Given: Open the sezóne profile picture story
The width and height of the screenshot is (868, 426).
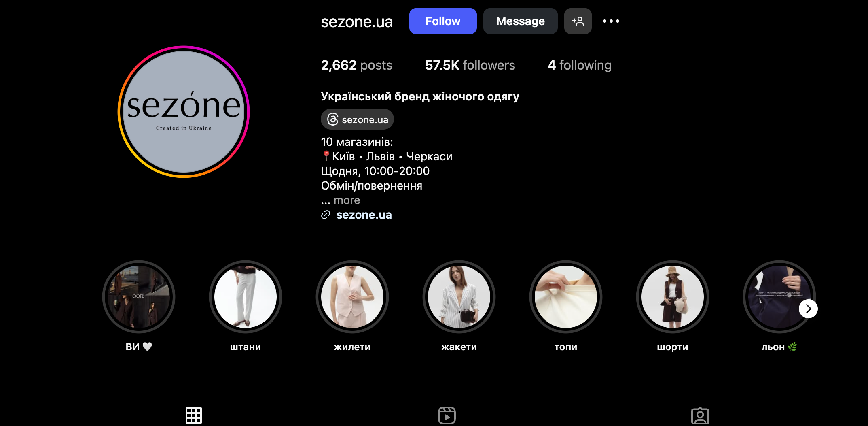Looking at the screenshot, I should (184, 112).
